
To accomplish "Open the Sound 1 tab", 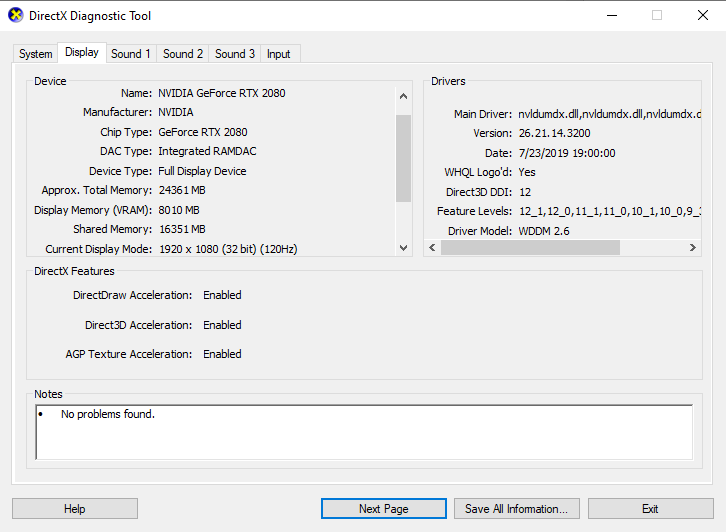I will [131, 54].
